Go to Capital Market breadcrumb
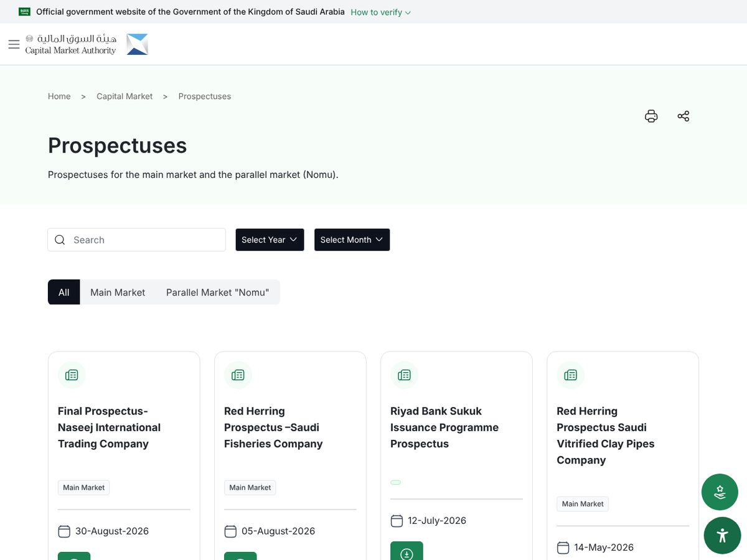Screen dimensions: 747x560 point(125,96)
